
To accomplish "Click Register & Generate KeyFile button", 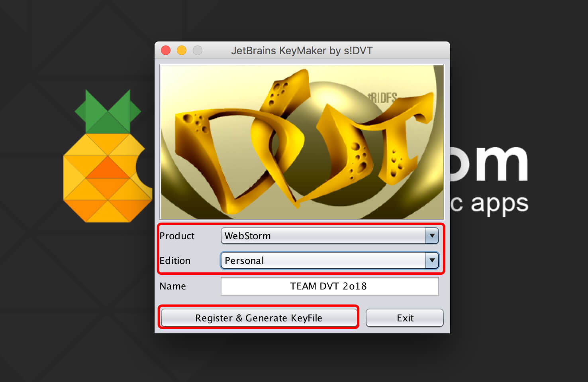I will pos(259,318).
